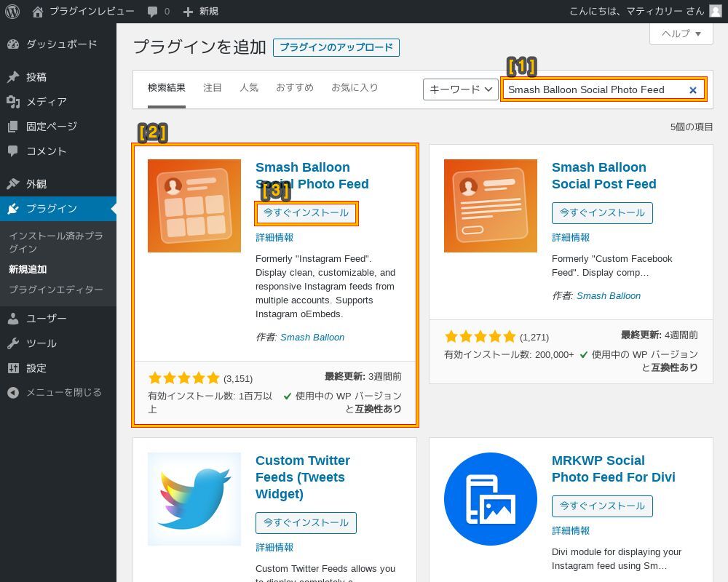Click メニューを閉じる label
The image size is (728, 582).
pyautogui.click(x=64, y=393)
